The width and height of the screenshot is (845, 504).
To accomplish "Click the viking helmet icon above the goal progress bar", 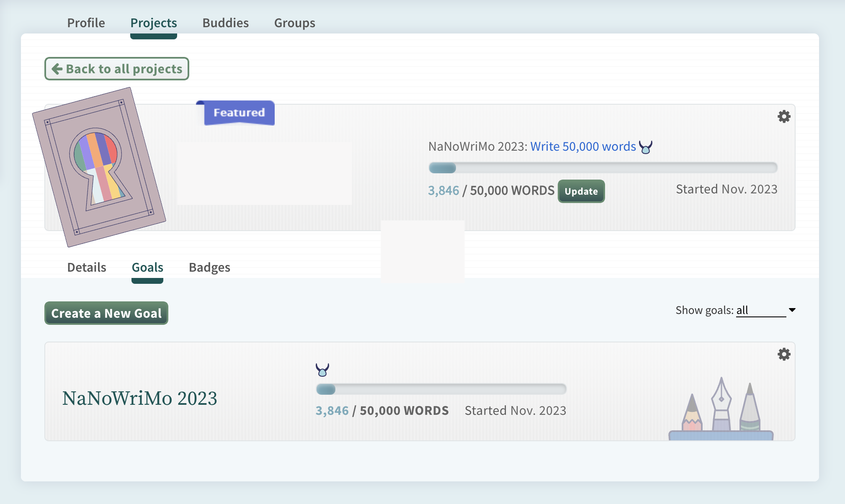I will [322, 370].
